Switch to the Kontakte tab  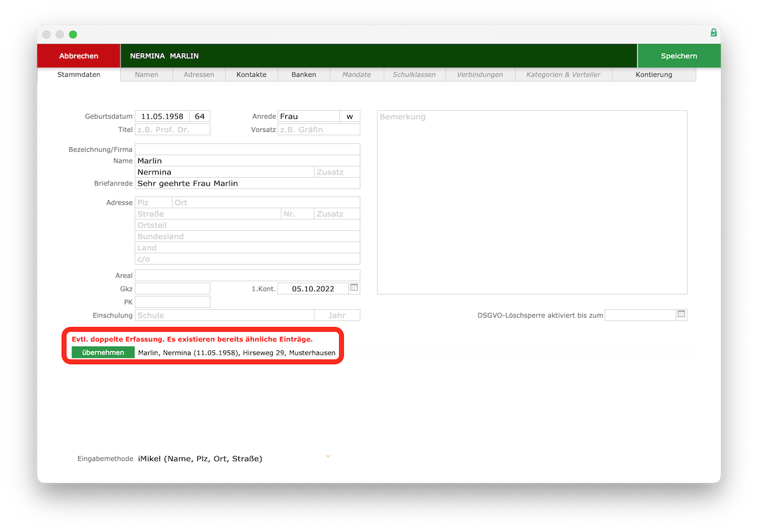252,74
